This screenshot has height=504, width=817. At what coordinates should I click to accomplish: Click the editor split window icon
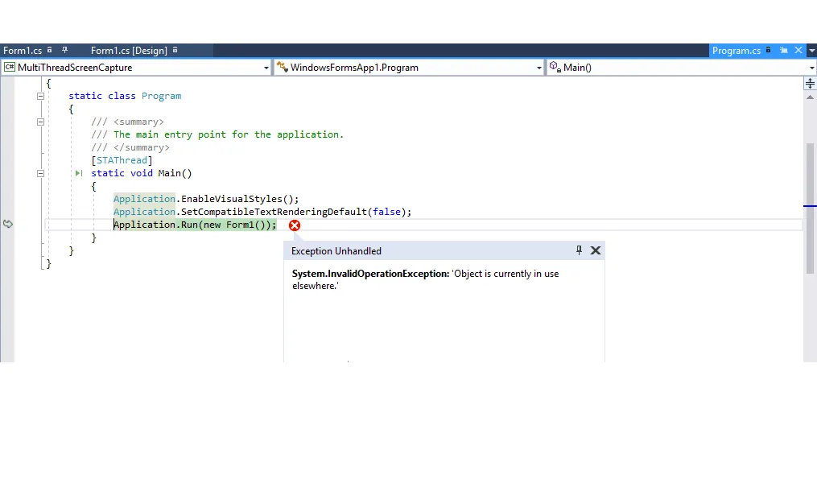point(811,84)
